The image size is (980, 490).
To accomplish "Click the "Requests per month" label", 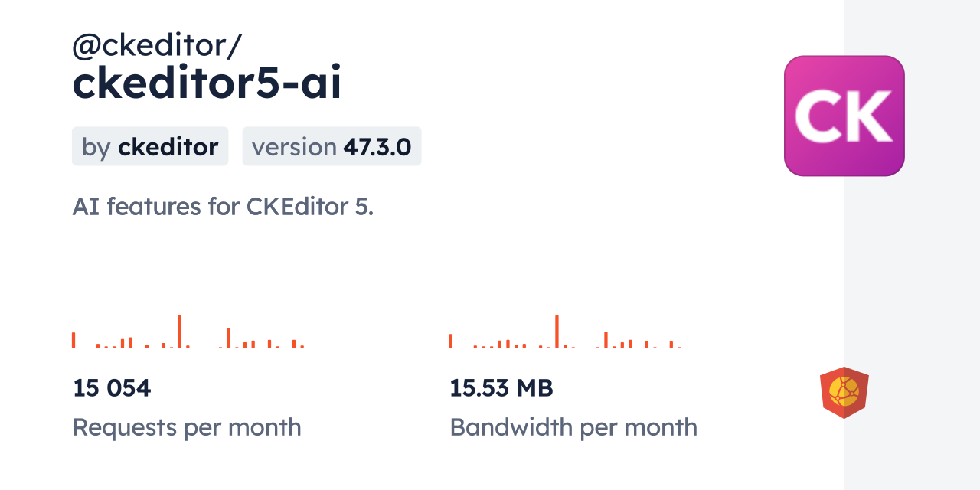I will pos(187,427).
